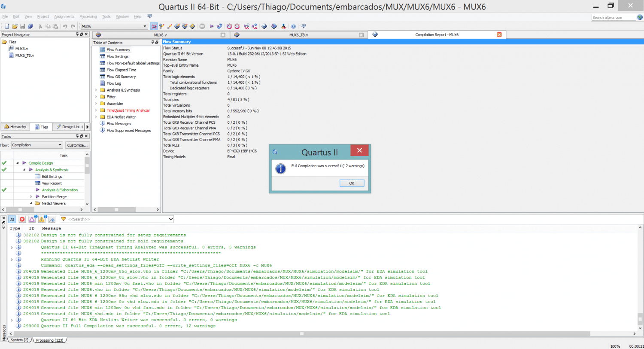This screenshot has height=349, width=644.
Task: Expand the TimeQuest Timing Analyzer folder
Action: (x=96, y=110)
